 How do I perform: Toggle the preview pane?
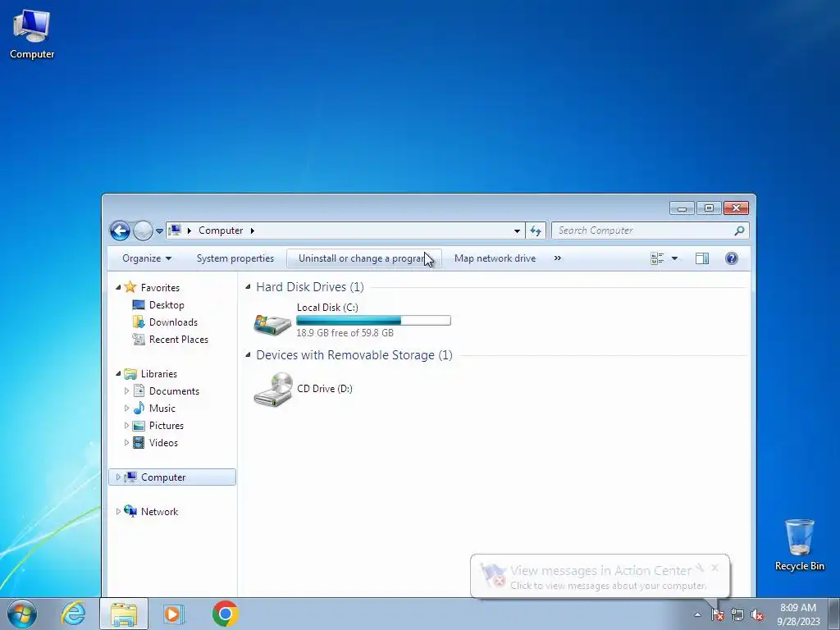point(702,258)
